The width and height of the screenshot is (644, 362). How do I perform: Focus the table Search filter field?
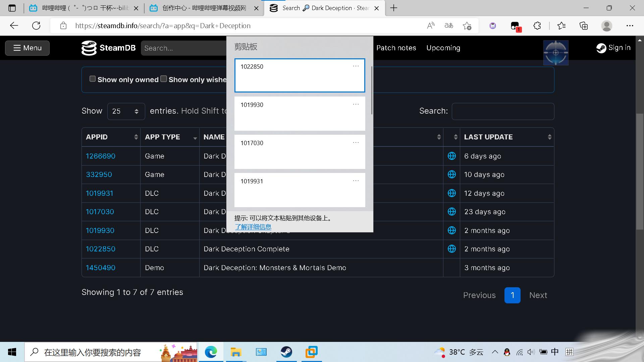tap(503, 111)
